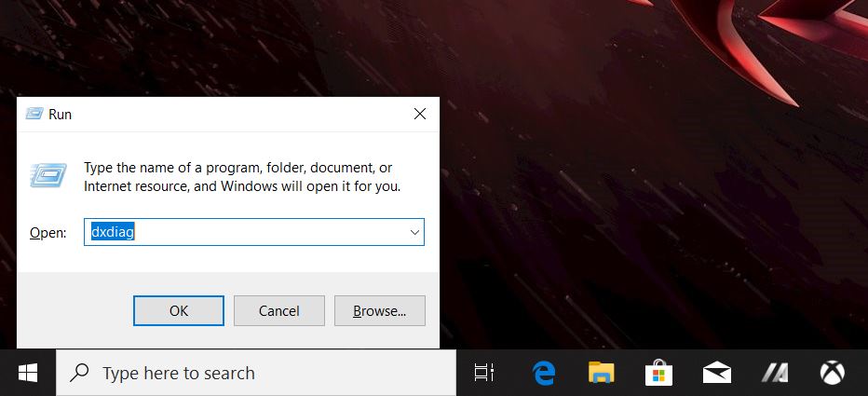Open the Windows Start menu

28,373
